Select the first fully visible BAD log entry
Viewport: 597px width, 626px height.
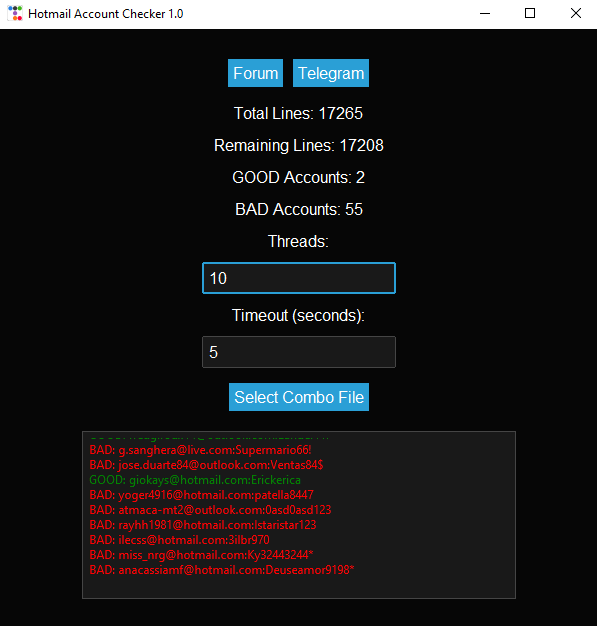tap(200, 450)
